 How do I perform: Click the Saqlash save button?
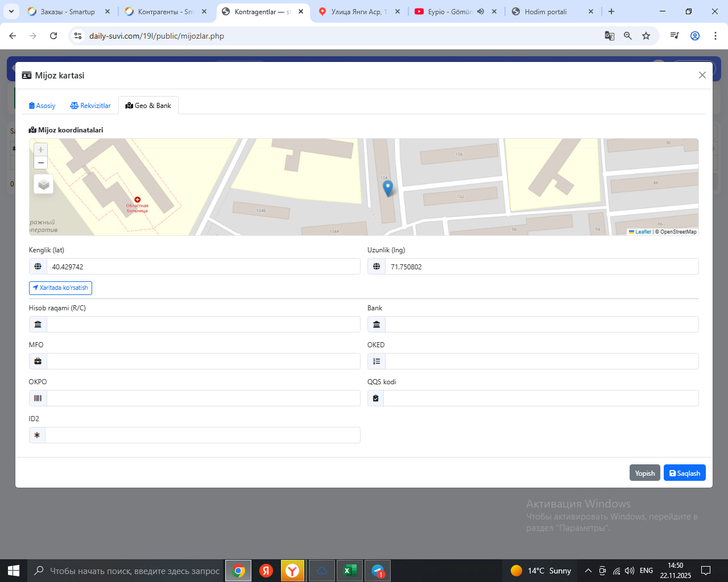tap(684, 473)
